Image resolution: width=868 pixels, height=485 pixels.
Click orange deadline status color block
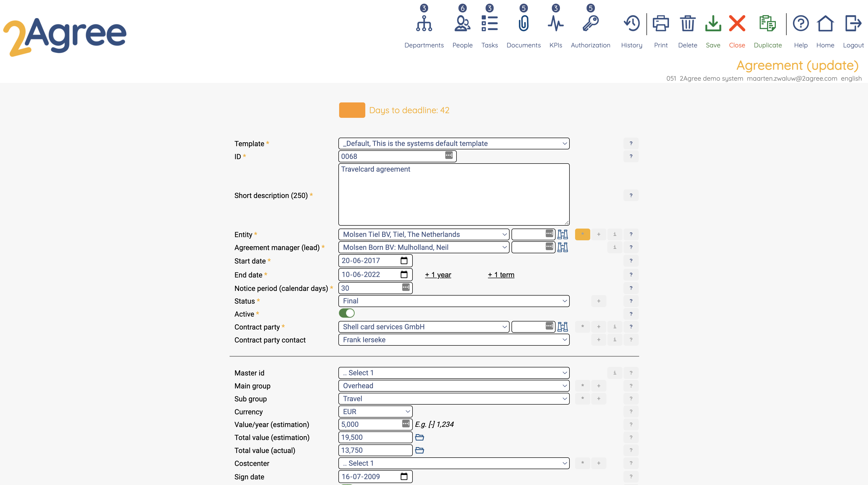(x=352, y=110)
